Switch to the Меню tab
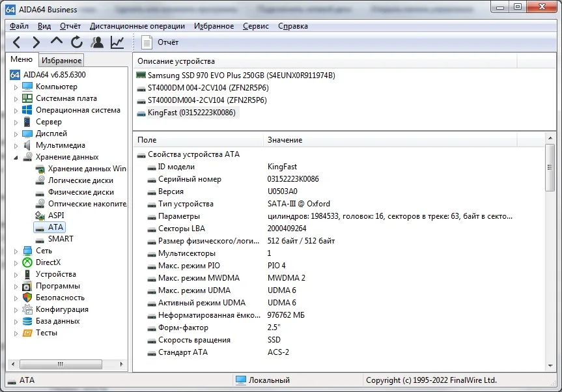 point(21,59)
